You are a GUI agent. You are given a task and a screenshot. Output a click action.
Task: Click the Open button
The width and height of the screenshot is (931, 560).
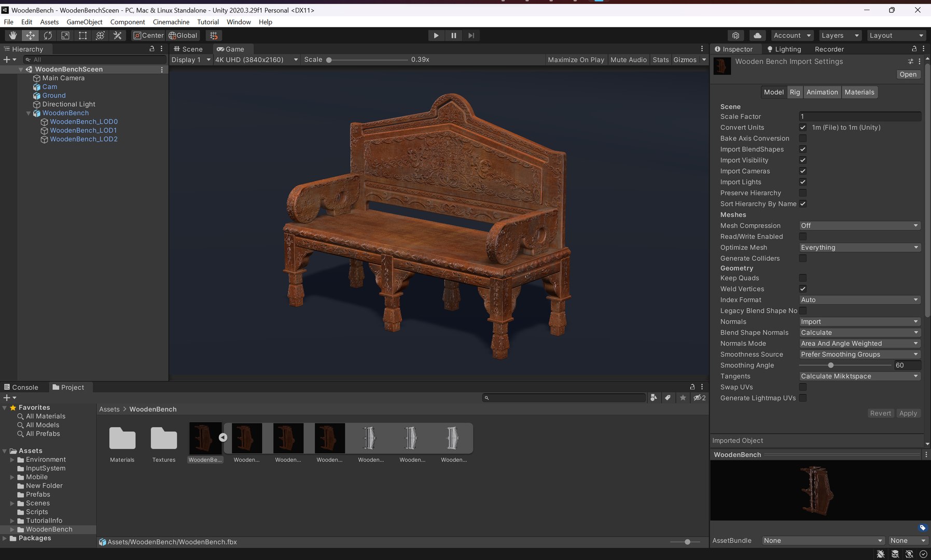908,74
